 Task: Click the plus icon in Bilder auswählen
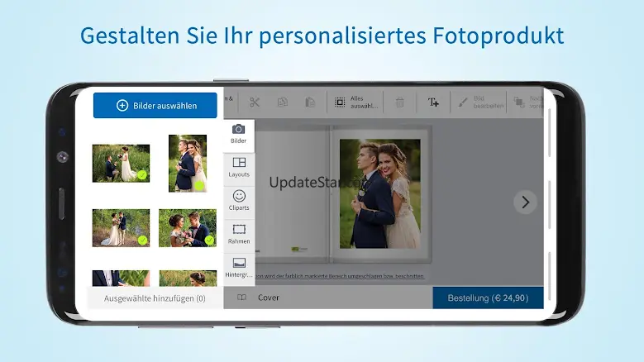[122, 106]
